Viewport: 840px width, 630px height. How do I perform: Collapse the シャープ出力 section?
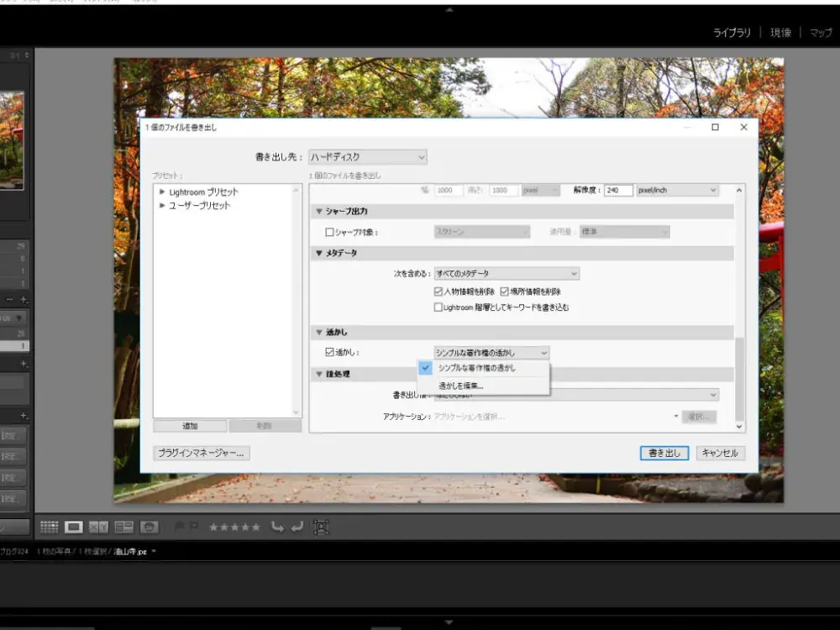[x=319, y=211]
